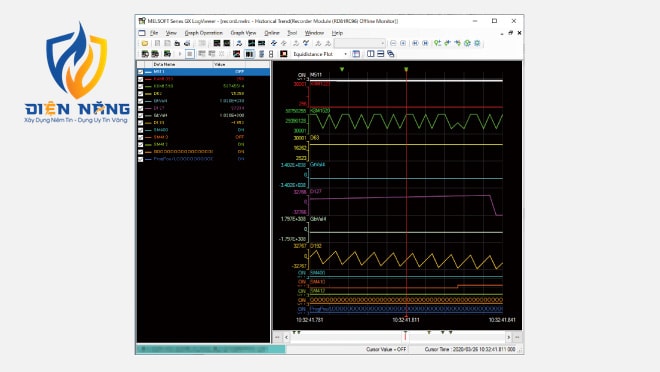Image resolution: width=660 pixels, height=372 pixels.
Task: Toggle the SM412 row checkbox
Action: [141, 144]
